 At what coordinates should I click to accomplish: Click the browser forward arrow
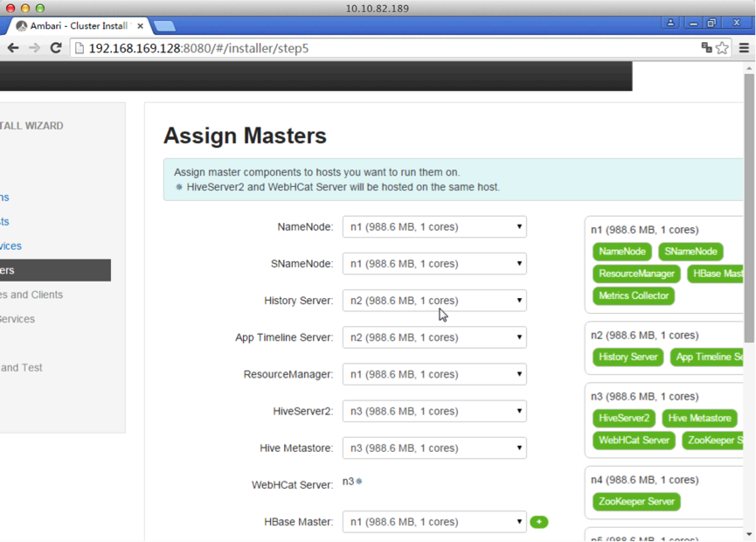click(34, 48)
